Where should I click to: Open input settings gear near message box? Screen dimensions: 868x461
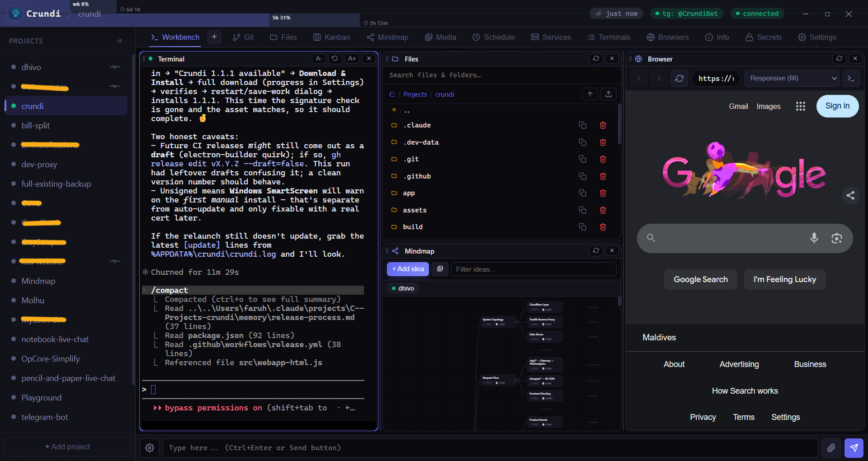click(x=150, y=448)
